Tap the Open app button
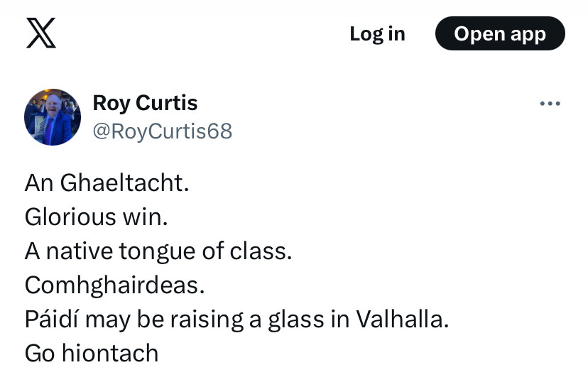 (x=499, y=33)
